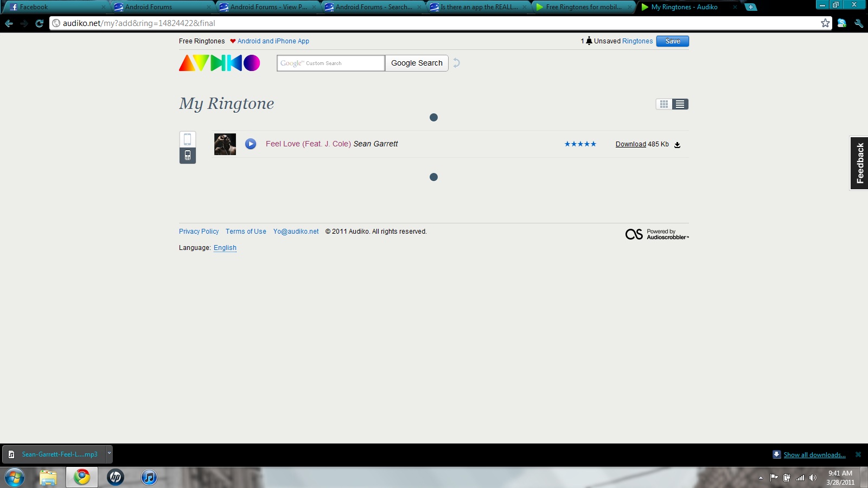868x488 pixels.
Task: Click the browser extension icon near the wrench
Action: point(842,23)
